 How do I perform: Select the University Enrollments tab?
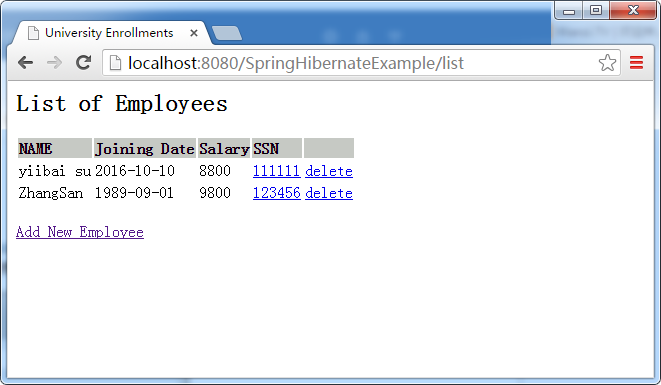pyautogui.click(x=109, y=33)
